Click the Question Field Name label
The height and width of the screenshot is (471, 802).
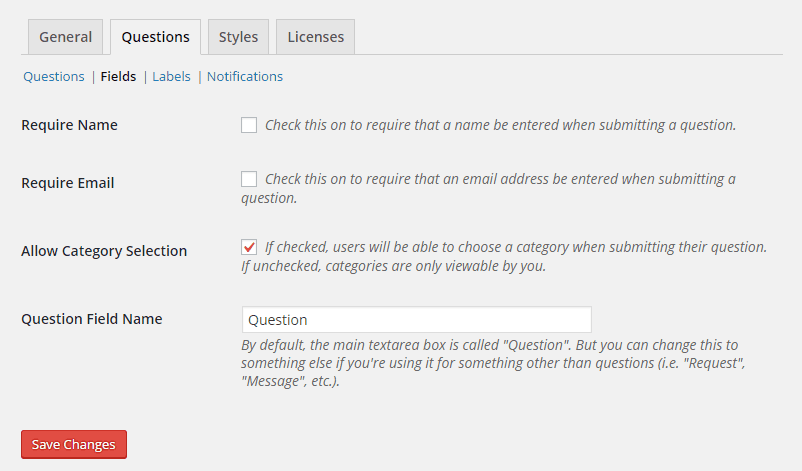(91, 319)
